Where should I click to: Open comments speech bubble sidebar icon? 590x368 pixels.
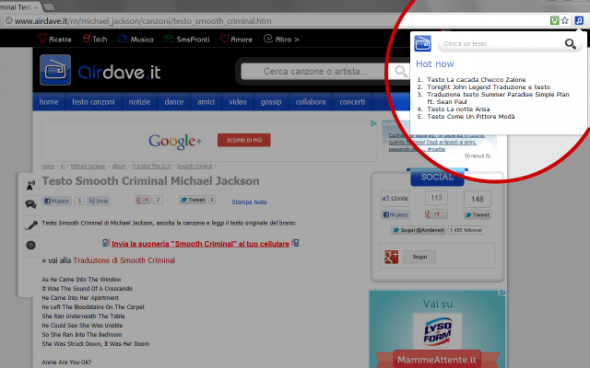[31, 204]
